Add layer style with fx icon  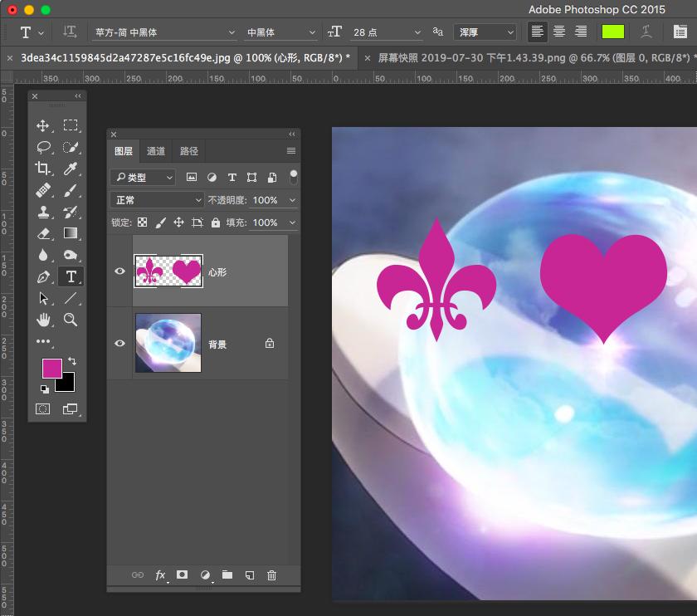[x=160, y=575]
